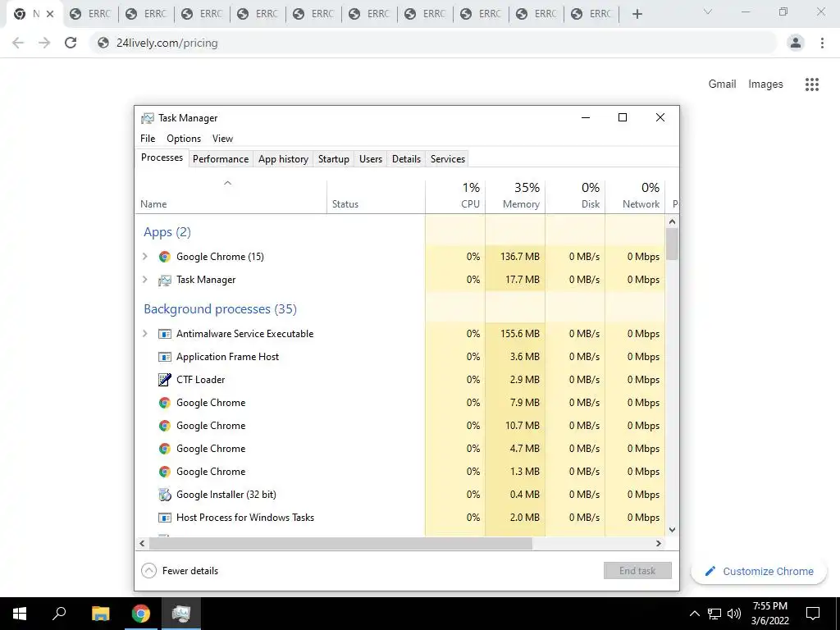Click the Chrome forward navigation arrow

44,43
